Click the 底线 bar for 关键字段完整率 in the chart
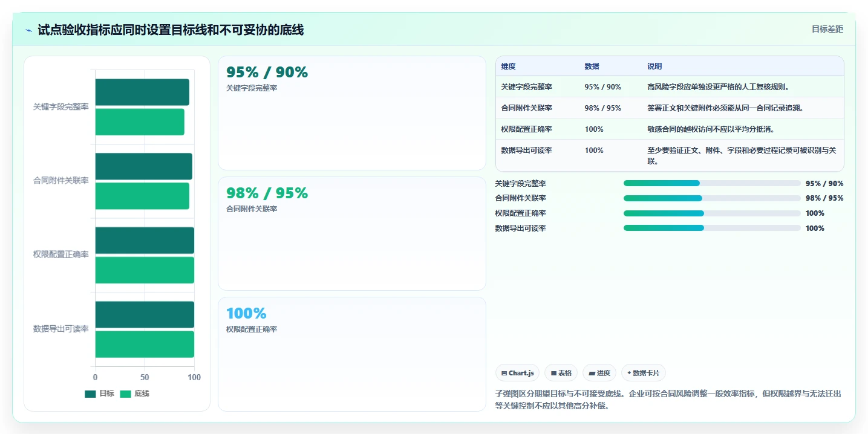Viewport: 868px width, 434px height. [140, 121]
